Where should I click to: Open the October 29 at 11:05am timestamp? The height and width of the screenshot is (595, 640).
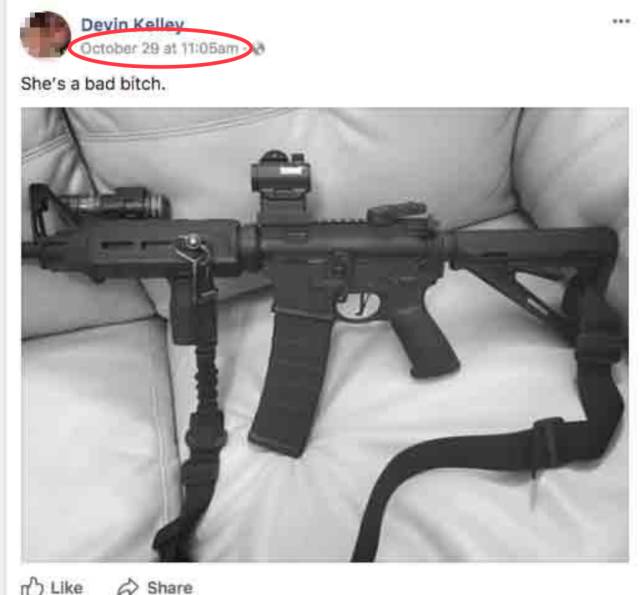point(159,48)
